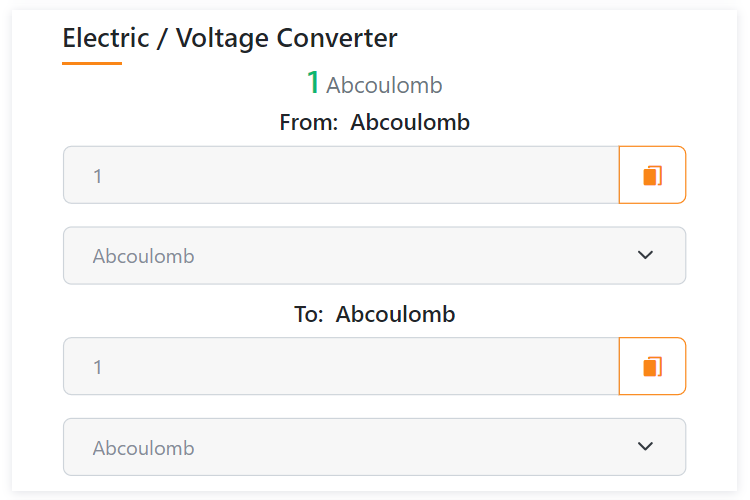
Task: Click the From value input showing 1
Action: coord(341,175)
